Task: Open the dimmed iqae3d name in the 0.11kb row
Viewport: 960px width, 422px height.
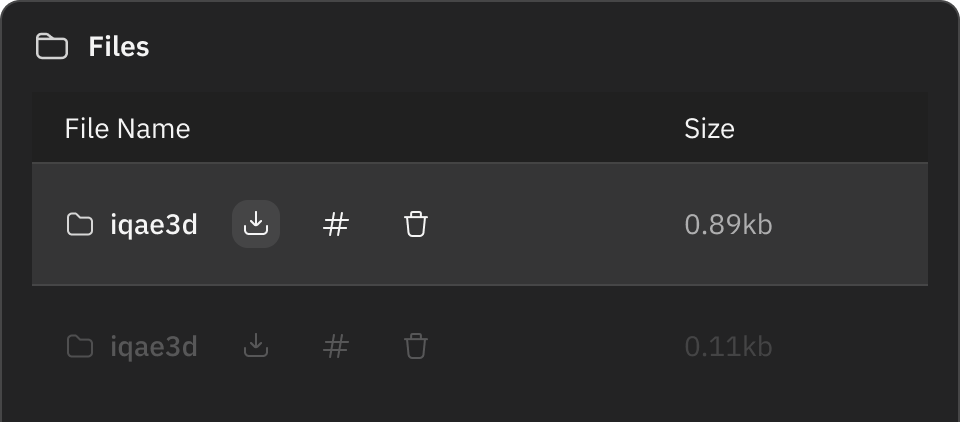Action: (x=154, y=347)
